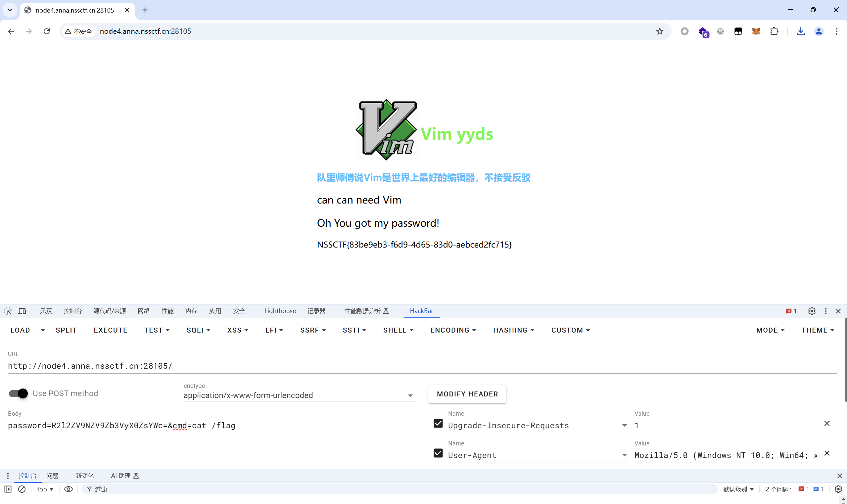Expand the LOAD dropdown arrow
Screen dimensions: 847x504
[43, 330]
